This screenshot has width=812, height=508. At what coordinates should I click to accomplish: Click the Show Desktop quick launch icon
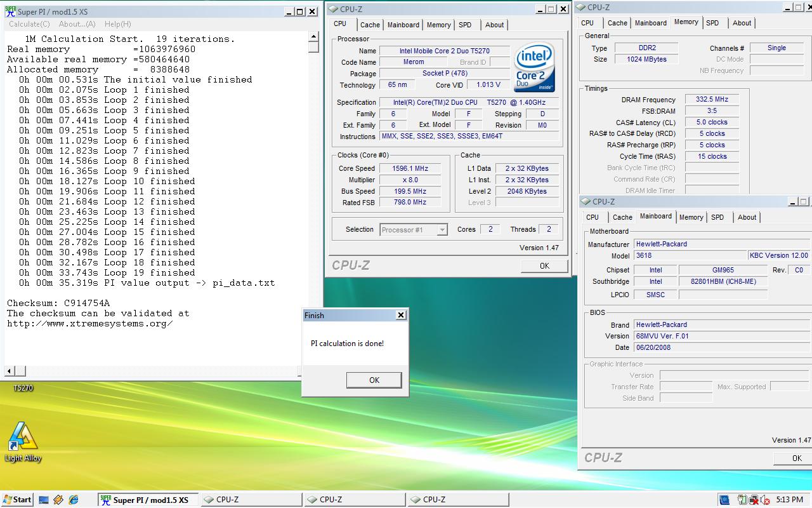(x=44, y=500)
